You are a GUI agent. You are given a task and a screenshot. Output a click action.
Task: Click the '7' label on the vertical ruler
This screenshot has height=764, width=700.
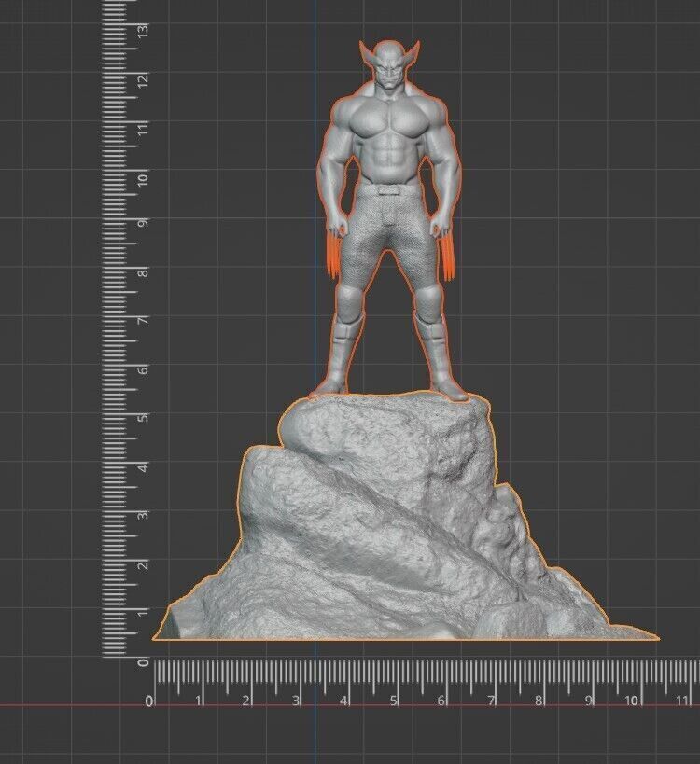[x=143, y=321]
